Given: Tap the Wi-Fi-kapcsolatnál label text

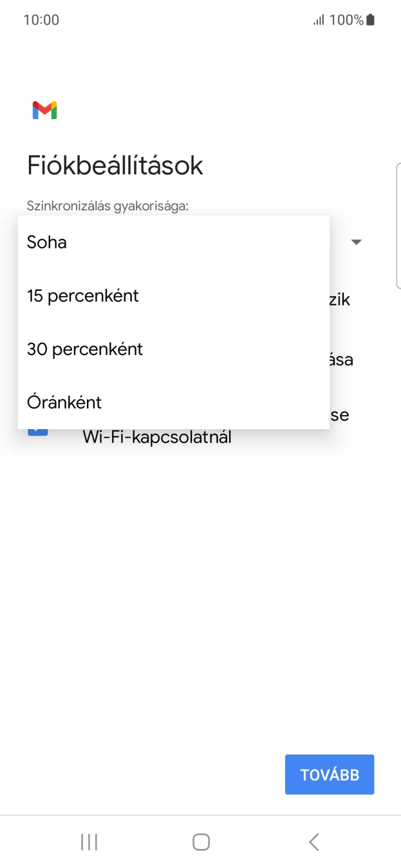Looking at the screenshot, I should (x=157, y=436).
